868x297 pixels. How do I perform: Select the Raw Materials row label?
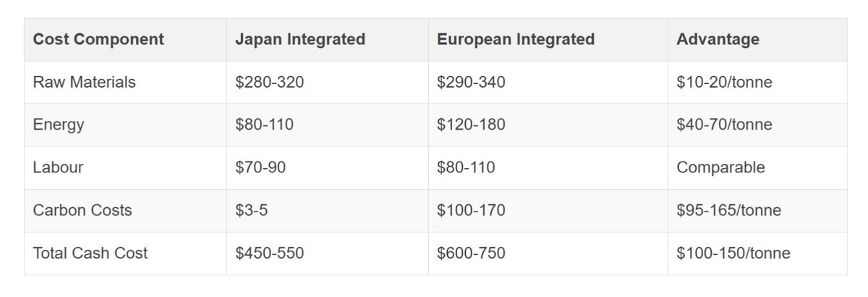[85, 82]
